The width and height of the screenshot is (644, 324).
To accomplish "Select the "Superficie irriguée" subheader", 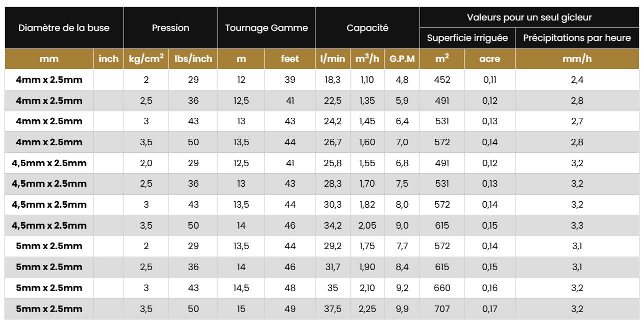I will point(467,38).
